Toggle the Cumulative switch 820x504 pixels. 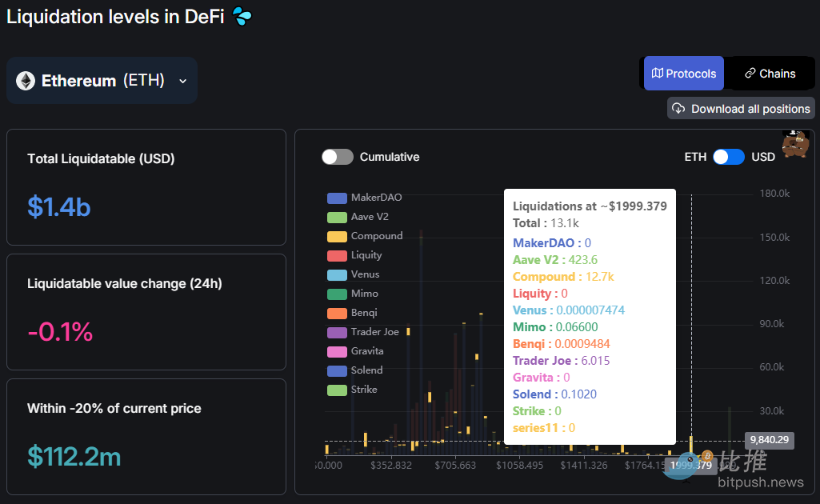click(337, 157)
